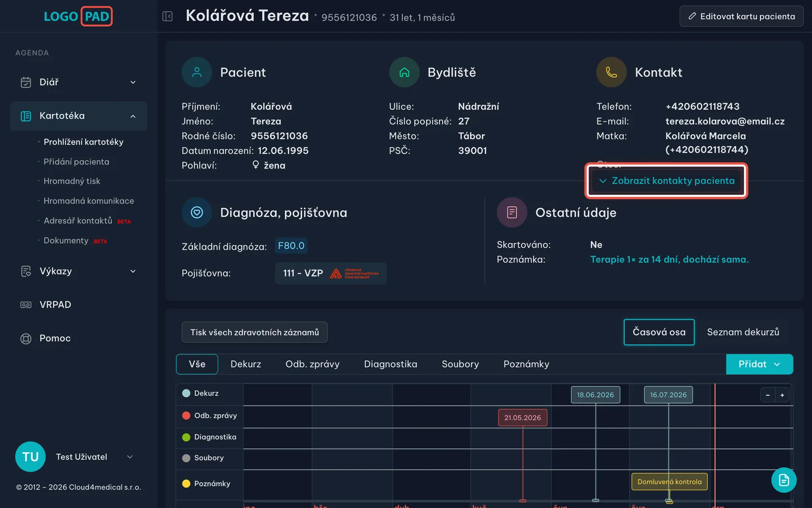The width and height of the screenshot is (812, 508).
Task: Zoom out the timeline with minus
Action: 768,395
